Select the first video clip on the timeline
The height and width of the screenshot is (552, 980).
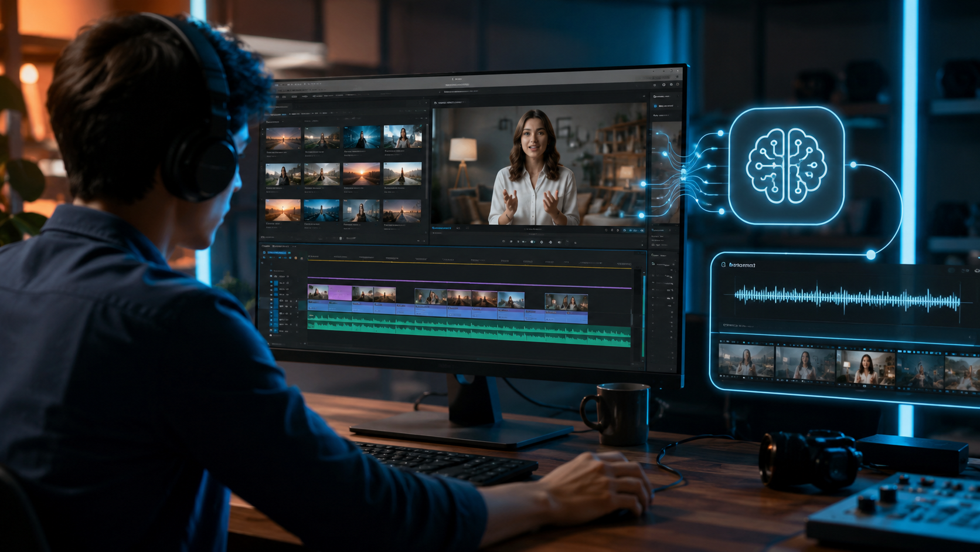coord(318,293)
